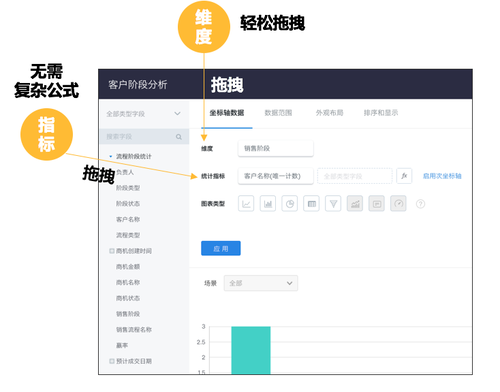Select the line chart type icon
The width and height of the screenshot is (500, 392).
(246, 204)
